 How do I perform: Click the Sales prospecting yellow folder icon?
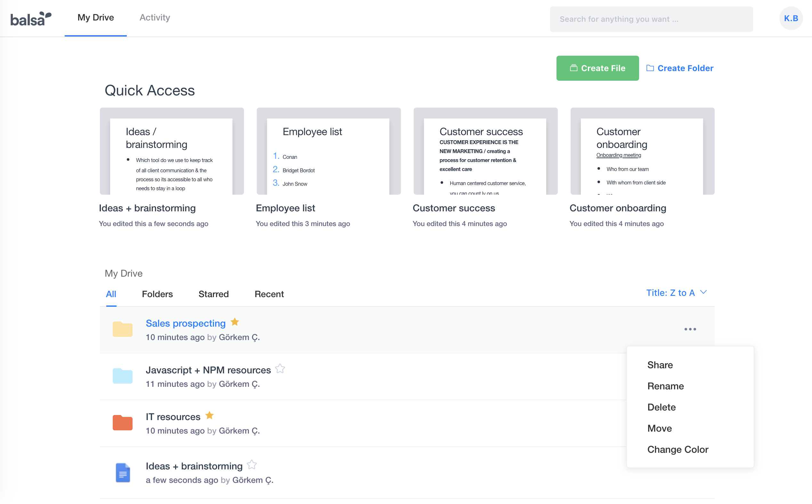122,329
